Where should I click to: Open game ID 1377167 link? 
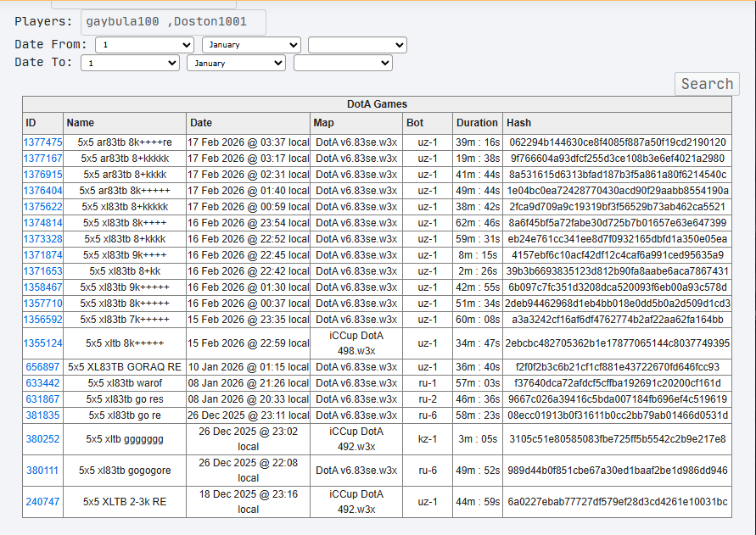click(43, 159)
